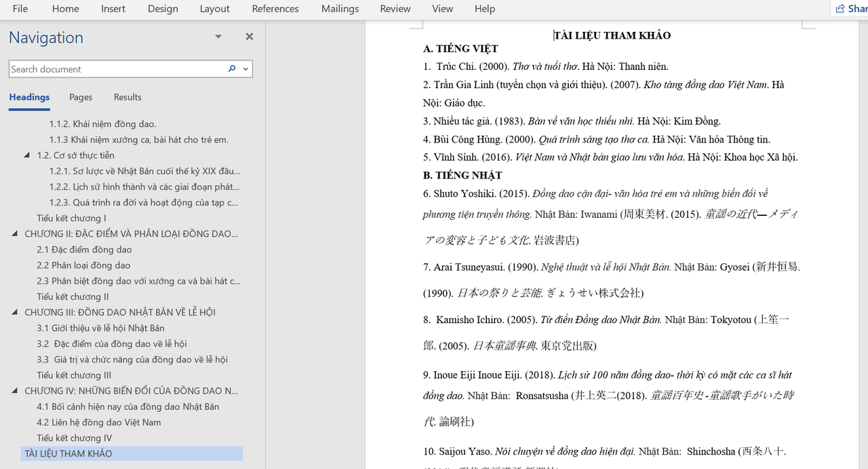Collapse the CHƯƠNG II heading node
Viewport: 868px width, 469px height.
(x=15, y=233)
